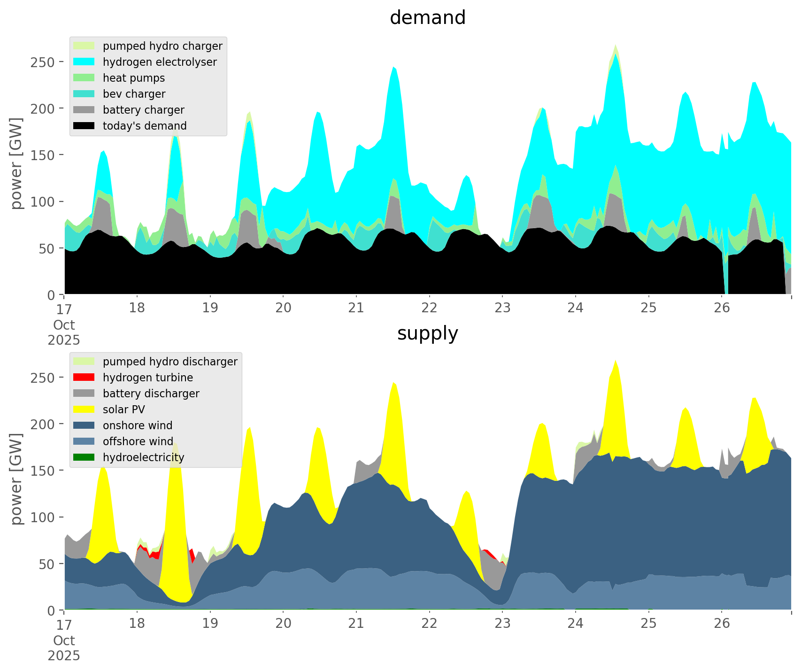Select the heat pumps legend swatch
801x672 pixels.
[85, 78]
